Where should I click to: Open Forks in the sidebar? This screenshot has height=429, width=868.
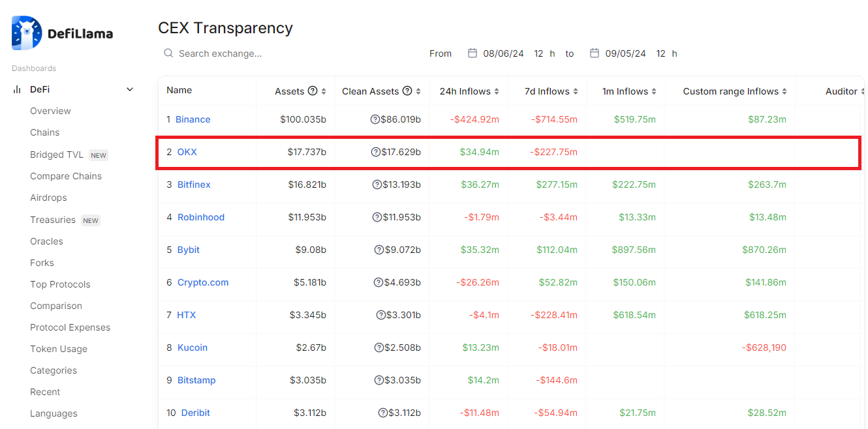pos(42,263)
